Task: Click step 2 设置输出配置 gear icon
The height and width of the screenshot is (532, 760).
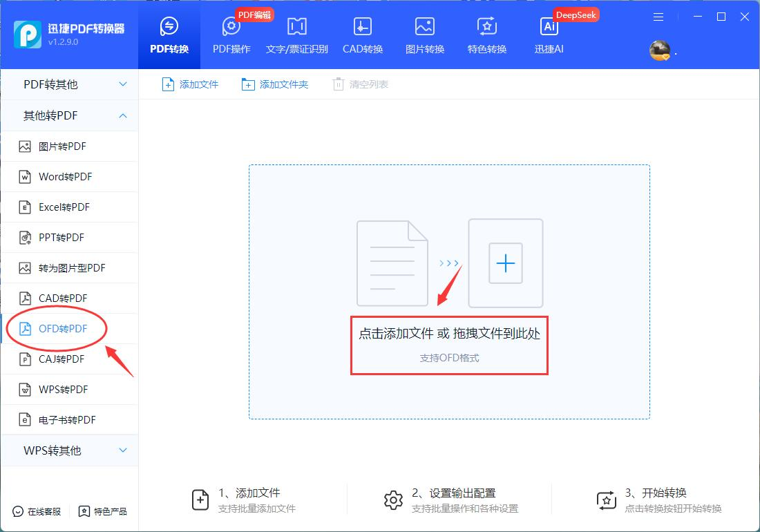Action: (393, 500)
